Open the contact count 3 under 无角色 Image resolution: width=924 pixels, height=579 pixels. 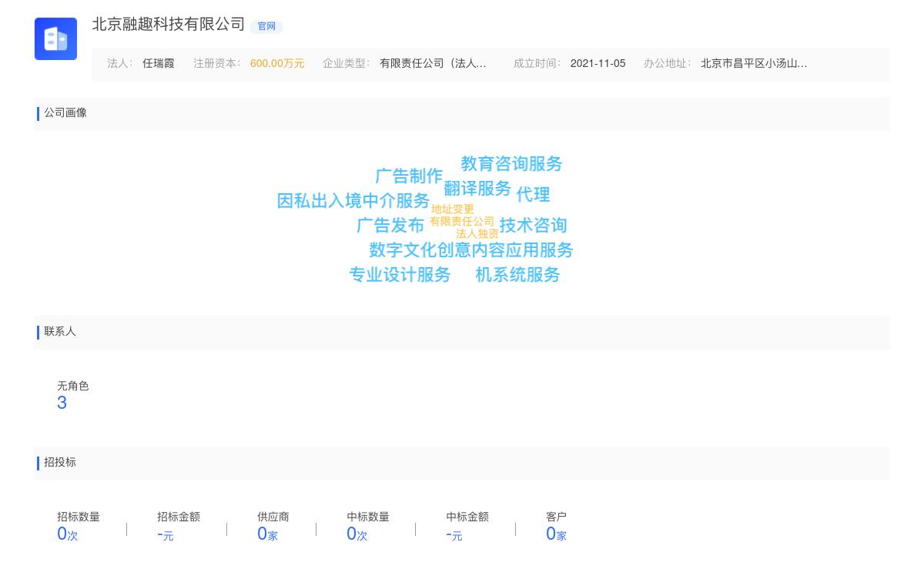coord(62,403)
